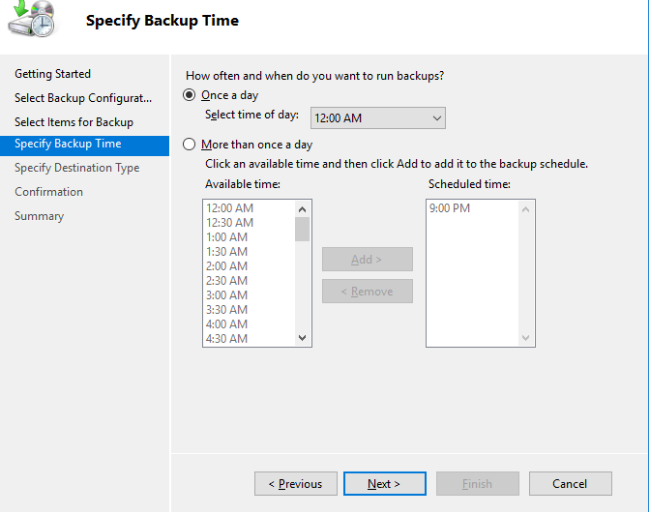The height and width of the screenshot is (512, 652).
Task: Click the Available time scrollbar thumb
Action: pyautogui.click(x=302, y=229)
